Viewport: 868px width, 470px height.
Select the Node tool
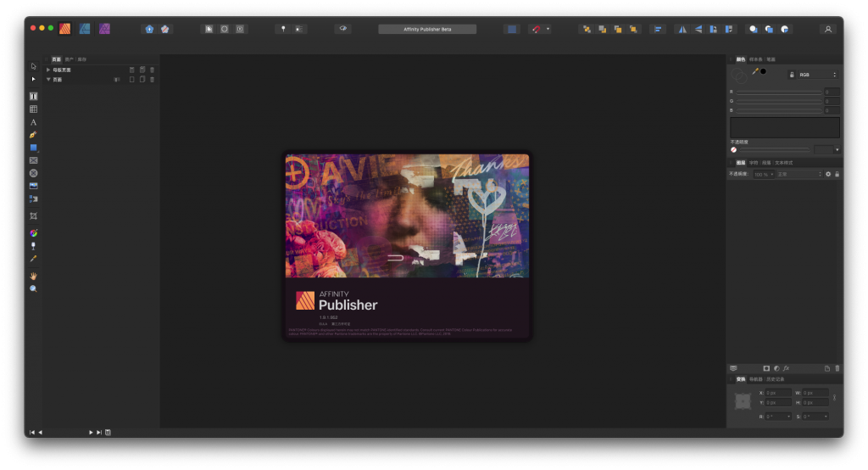pyautogui.click(x=33, y=79)
